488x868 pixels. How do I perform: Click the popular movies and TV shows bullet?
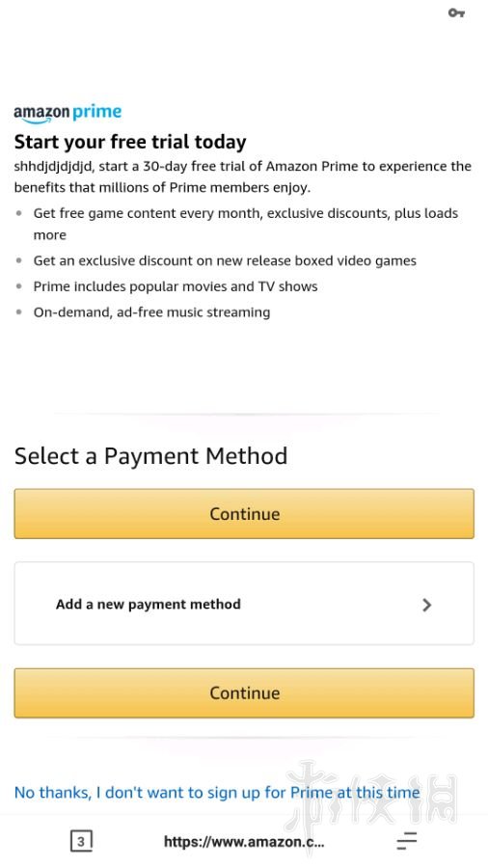coord(176,286)
